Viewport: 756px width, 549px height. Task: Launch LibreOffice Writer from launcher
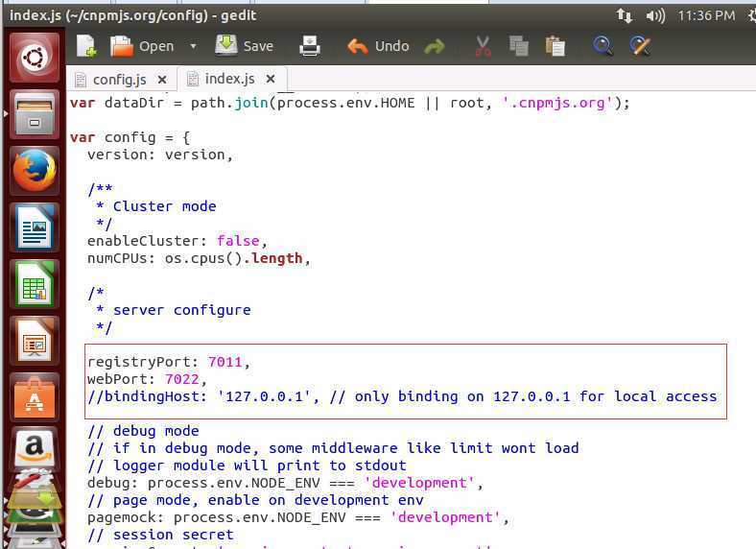35,227
